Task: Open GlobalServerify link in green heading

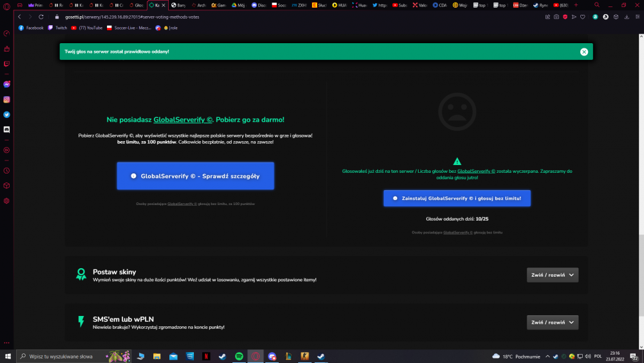Action: 183,120
